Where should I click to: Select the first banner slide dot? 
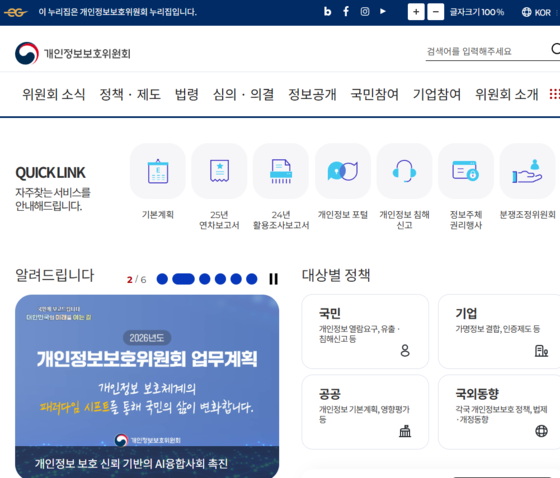point(162,279)
